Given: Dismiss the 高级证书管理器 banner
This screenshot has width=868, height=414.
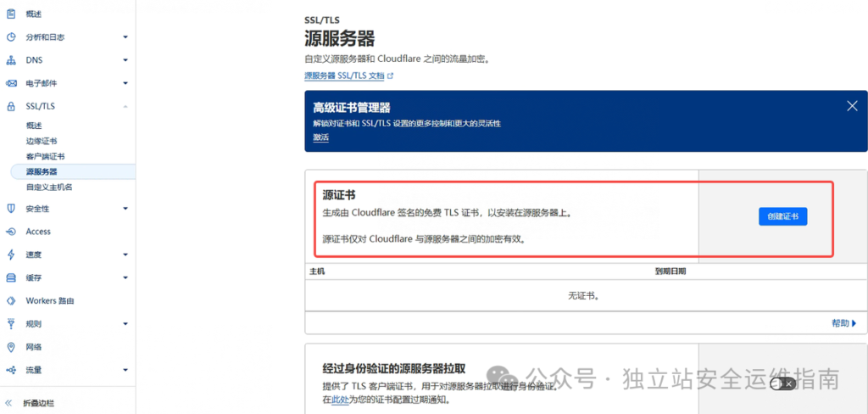Looking at the screenshot, I should coord(852,106).
